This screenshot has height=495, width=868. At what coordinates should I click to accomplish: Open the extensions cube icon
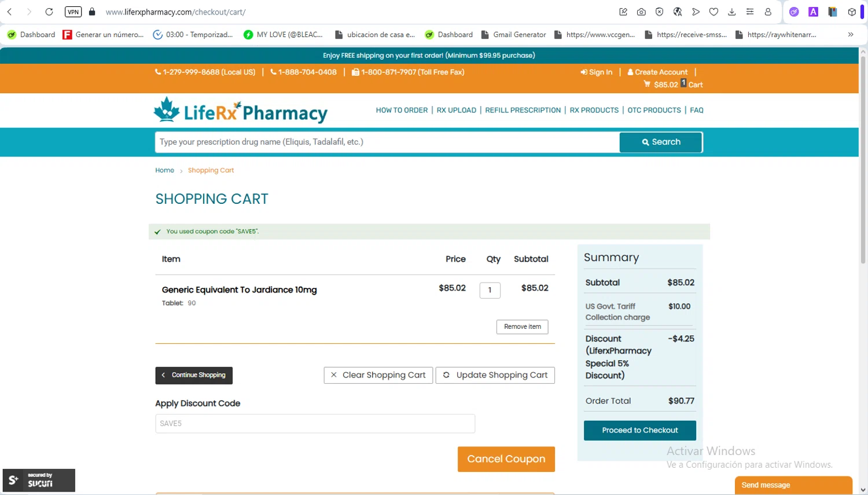coord(852,12)
